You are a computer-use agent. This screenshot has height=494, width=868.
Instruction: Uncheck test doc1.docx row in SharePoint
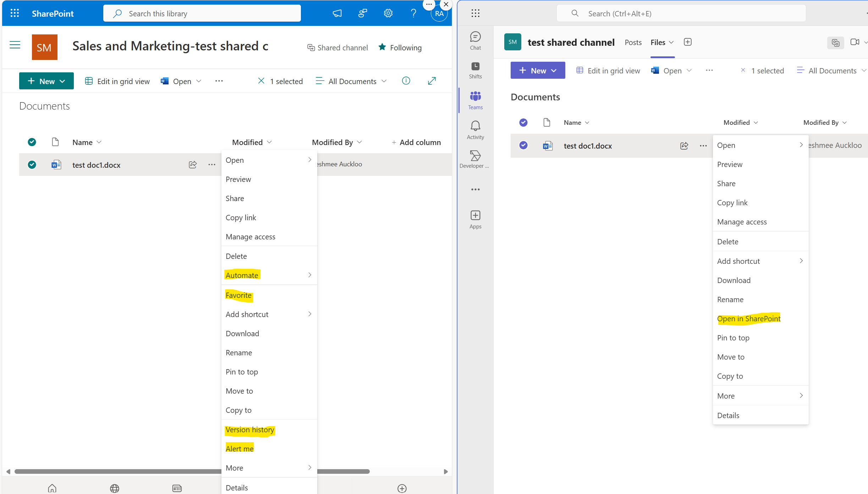[32, 165]
